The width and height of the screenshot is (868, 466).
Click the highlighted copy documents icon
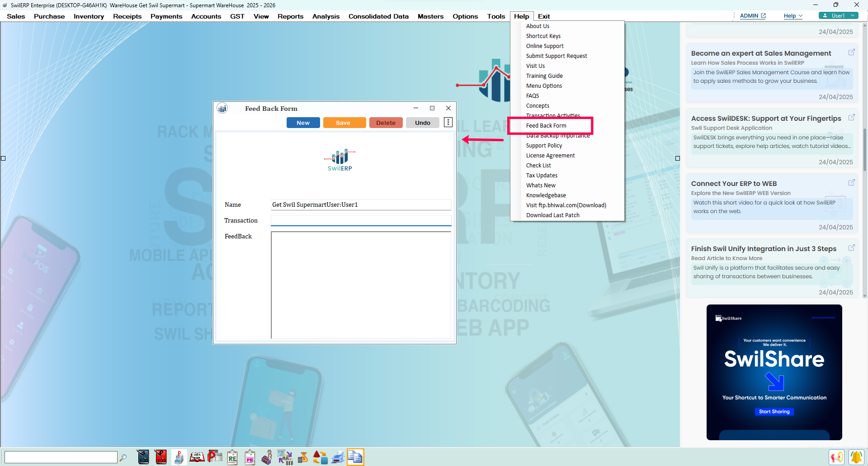pos(355,457)
